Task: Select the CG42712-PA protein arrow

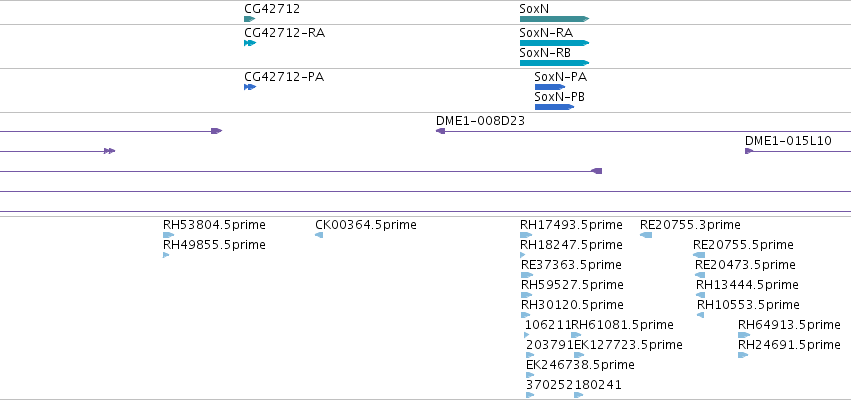Action: click(x=250, y=87)
